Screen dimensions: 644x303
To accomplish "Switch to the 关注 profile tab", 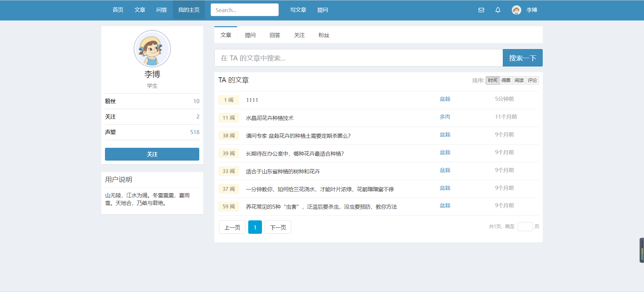I will click(299, 35).
